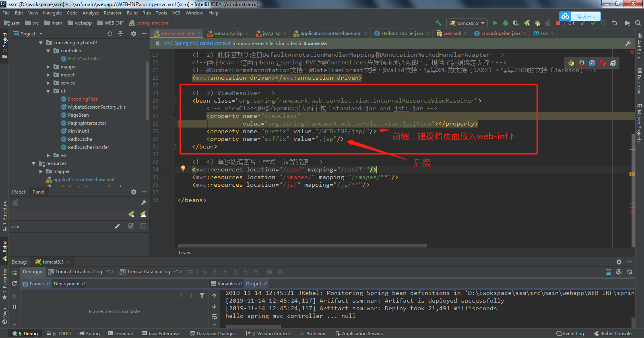Open the Database side tool window
This screenshot has width=644, height=338.
pos(639,81)
